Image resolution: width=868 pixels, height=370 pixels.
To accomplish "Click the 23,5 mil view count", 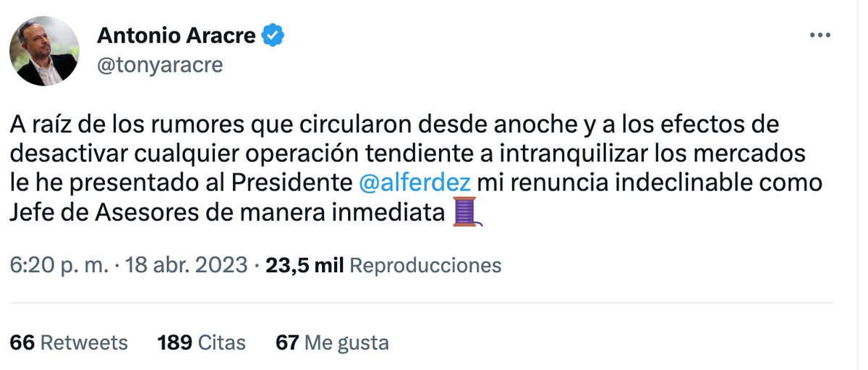I will point(305,265).
